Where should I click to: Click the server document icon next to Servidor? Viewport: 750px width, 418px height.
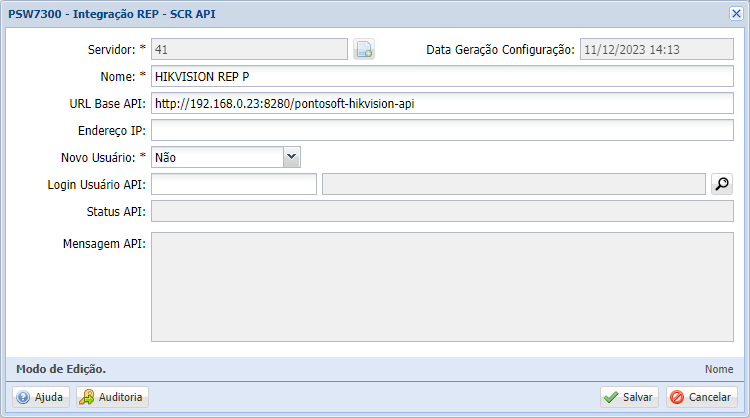364,49
